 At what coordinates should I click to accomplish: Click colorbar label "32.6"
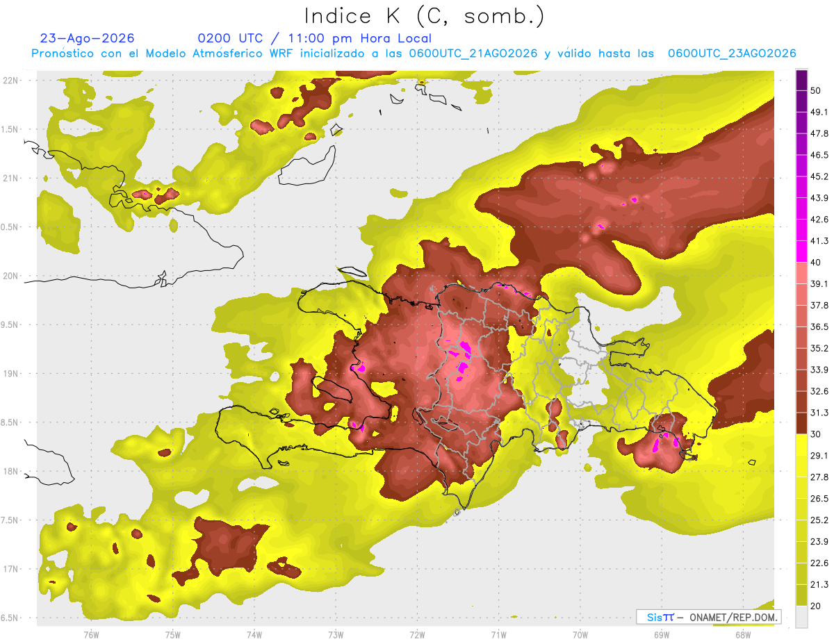tap(819, 391)
